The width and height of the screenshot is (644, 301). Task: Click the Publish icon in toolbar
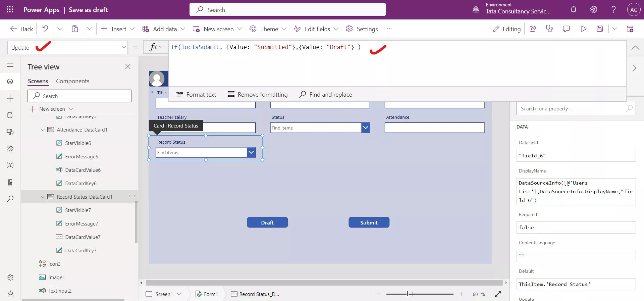click(x=630, y=29)
